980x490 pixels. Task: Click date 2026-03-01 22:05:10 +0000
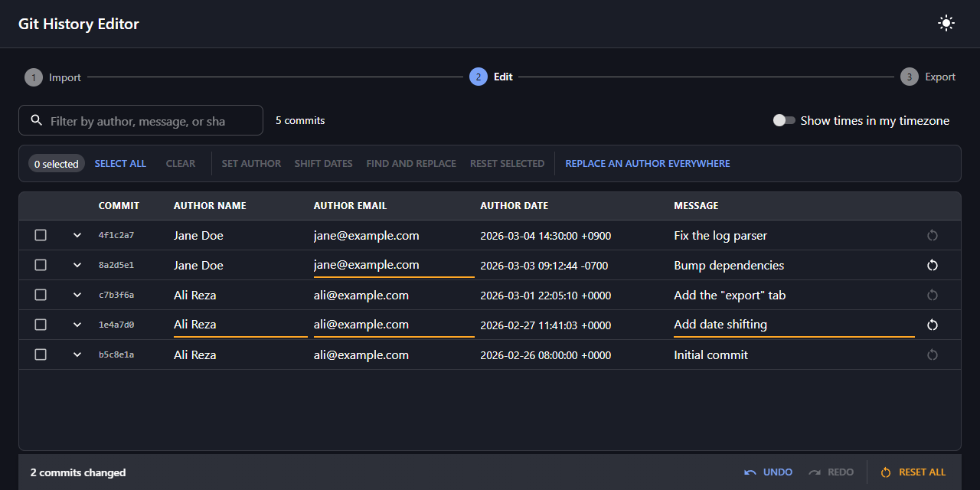tap(545, 296)
